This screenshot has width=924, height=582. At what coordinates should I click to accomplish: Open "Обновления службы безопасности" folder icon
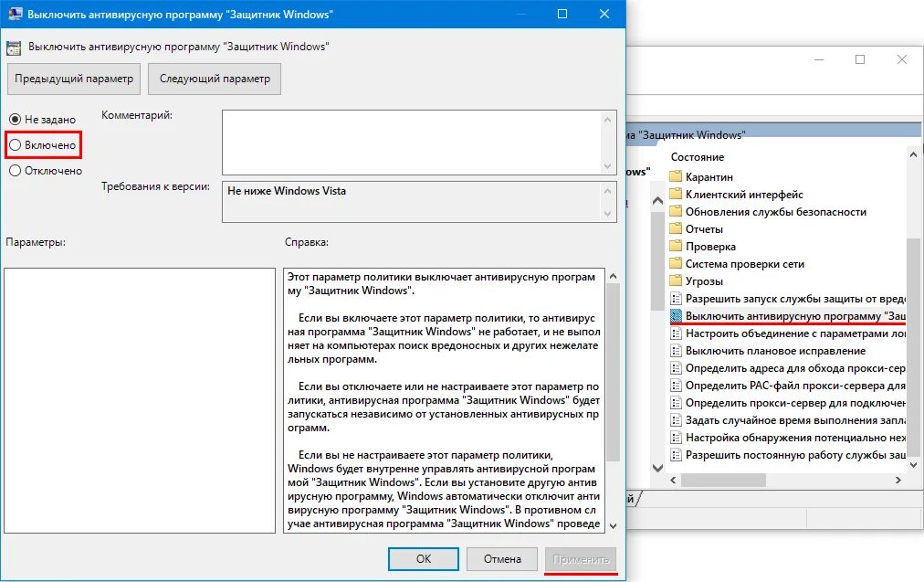click(x=676, y=211)
